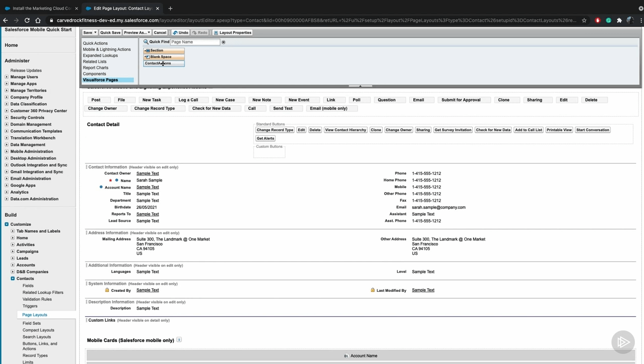Click the info icon beside Mobile Cards

point(179,340)
